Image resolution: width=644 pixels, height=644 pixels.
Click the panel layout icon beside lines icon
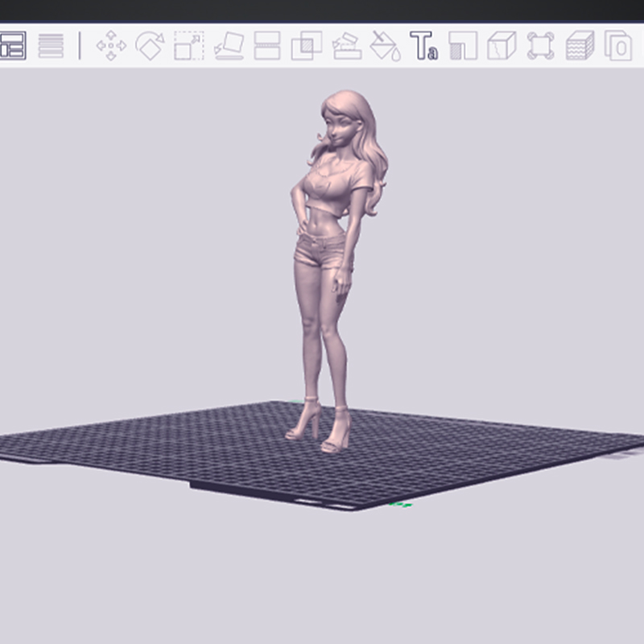coord(12,46)
